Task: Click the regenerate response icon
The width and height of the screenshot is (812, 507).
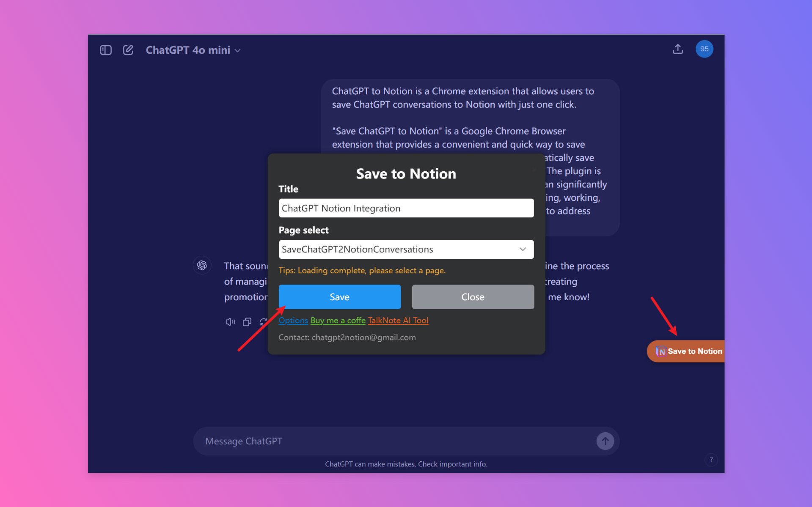Action: point(263,322)
